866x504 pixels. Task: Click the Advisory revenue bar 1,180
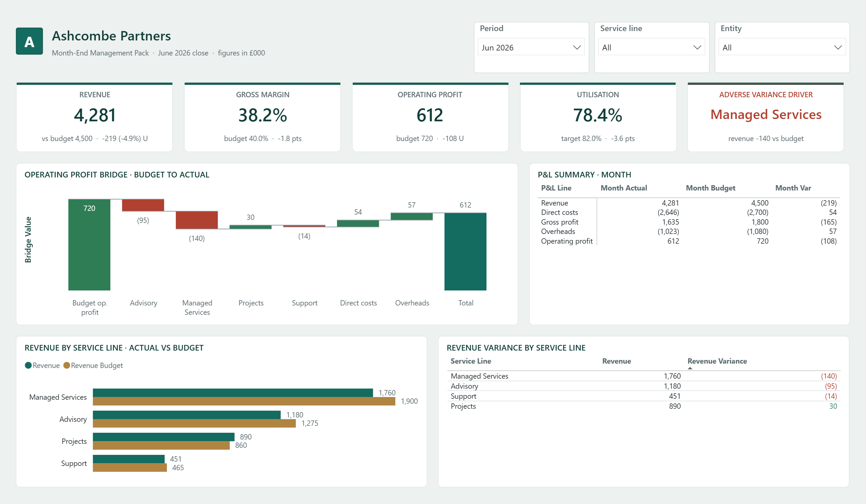[x=187, y=415]
